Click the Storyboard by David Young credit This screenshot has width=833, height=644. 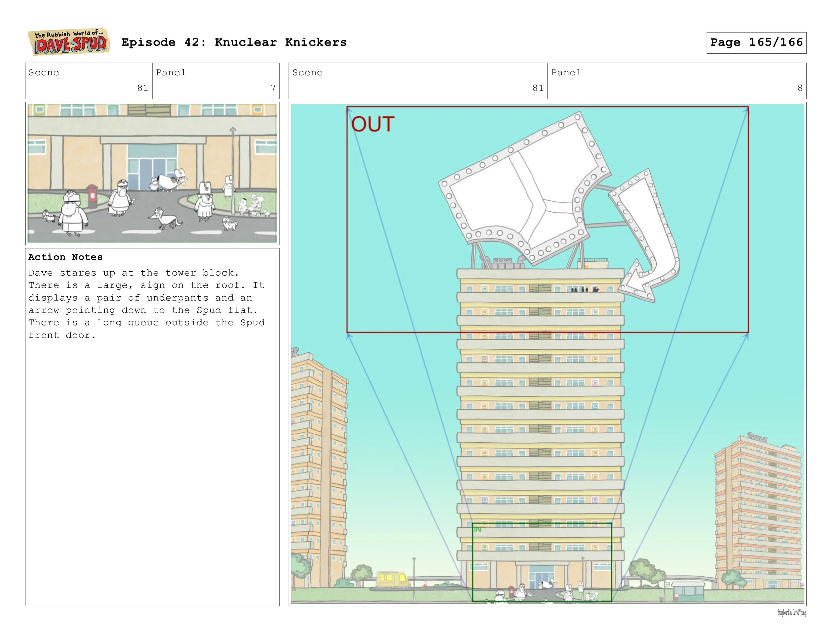[791, 613]
